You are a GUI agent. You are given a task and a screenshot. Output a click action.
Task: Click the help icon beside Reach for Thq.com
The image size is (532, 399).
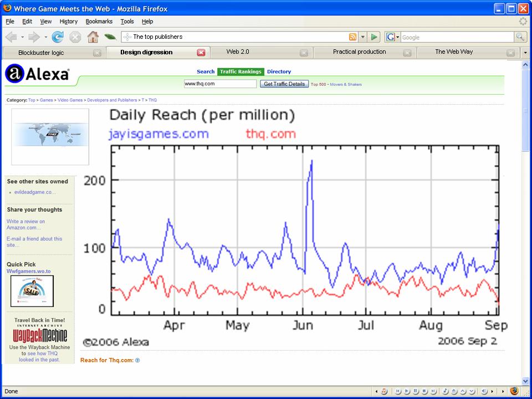tap(137, 360)
